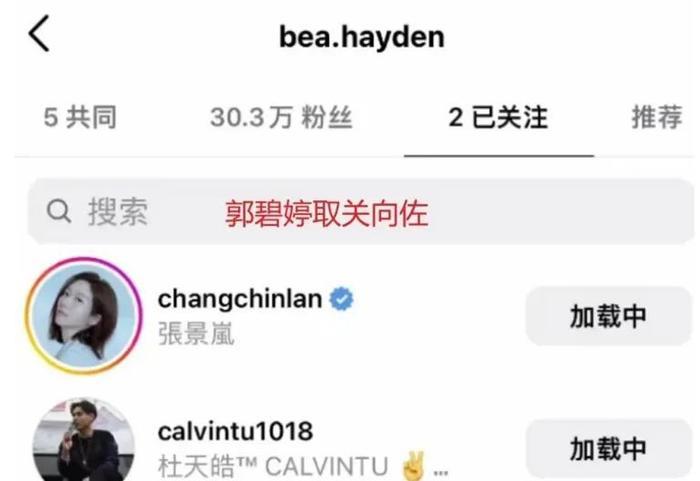700x481 pixels.
Task: Click 加载中 button beside calvintu1018
Action: 608,449
